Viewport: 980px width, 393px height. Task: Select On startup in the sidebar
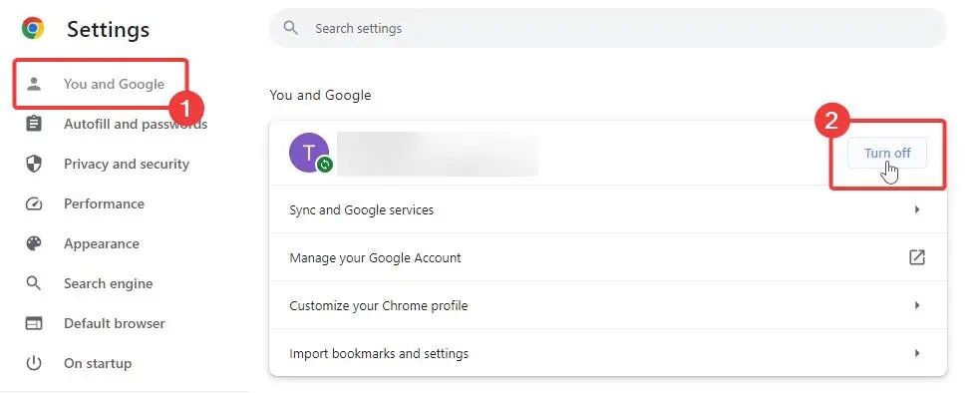click(x=98, y=363)
